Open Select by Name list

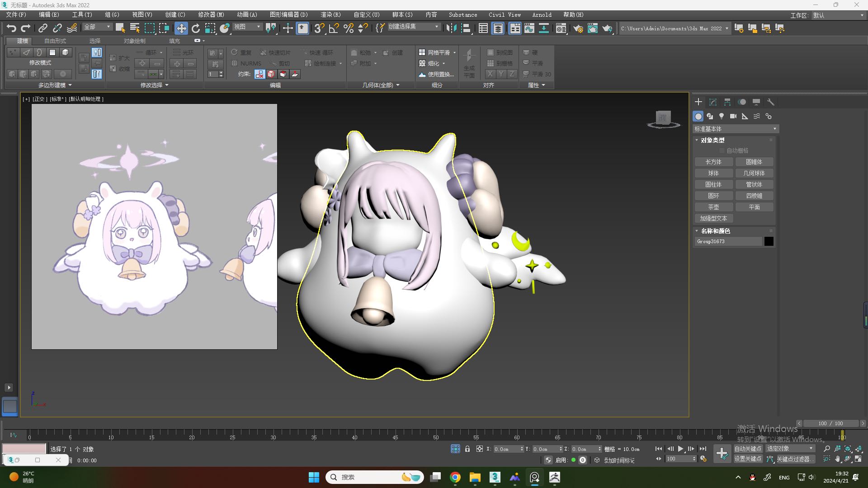pos(135,28)
